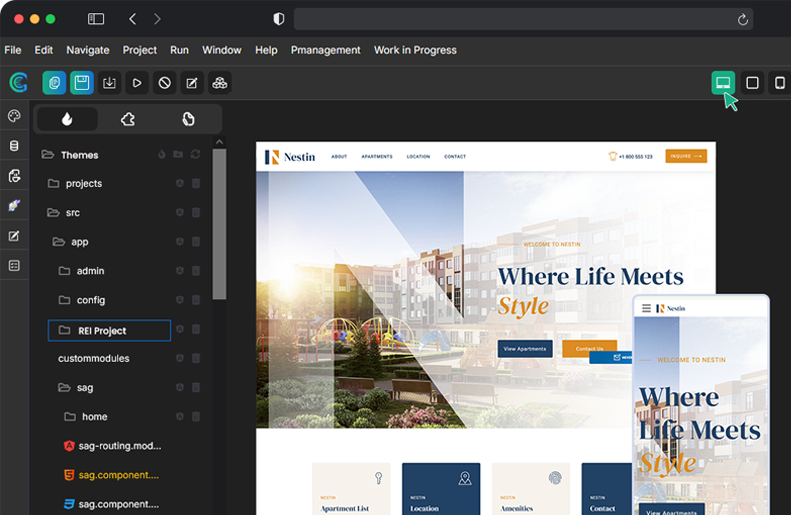This screenshot has height=515, width=791.
Task: Click LOCATION link in preview navigation
Action: [418, 156]
